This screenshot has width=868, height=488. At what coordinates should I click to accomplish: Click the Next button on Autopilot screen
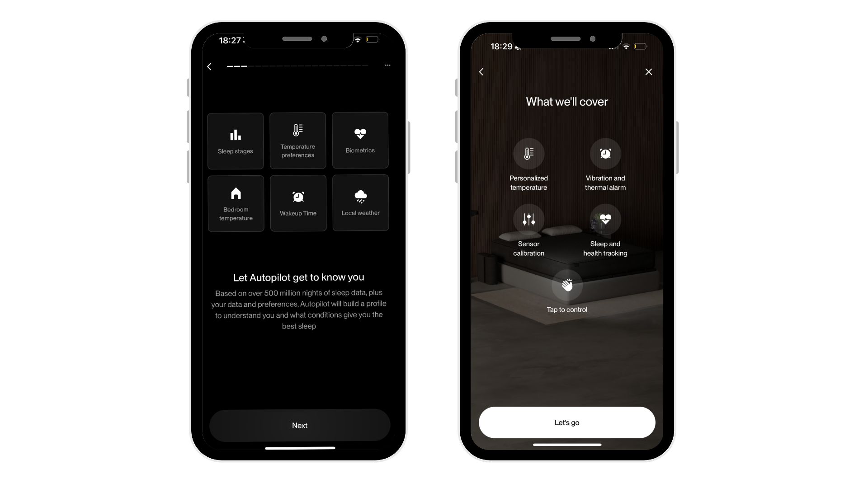click(299, 425)
